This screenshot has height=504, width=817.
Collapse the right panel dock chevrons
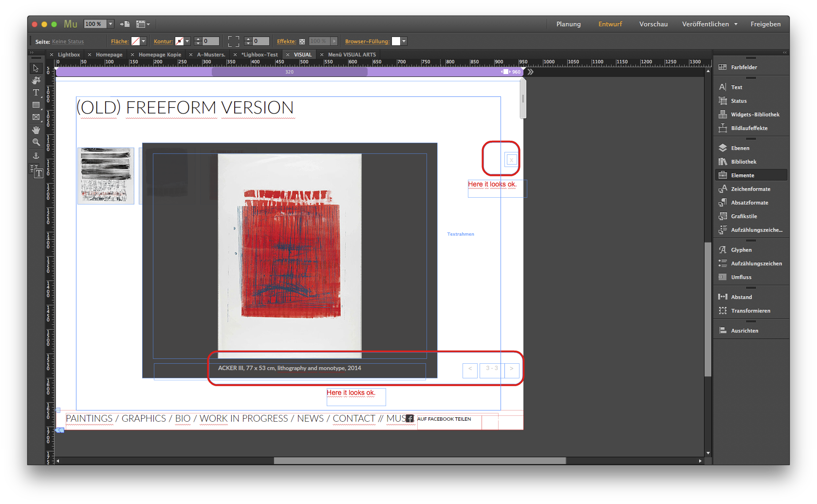pos(785,52)
